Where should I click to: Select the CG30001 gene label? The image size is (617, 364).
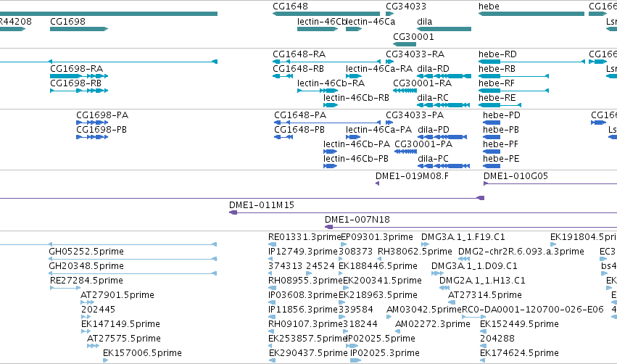413,36
